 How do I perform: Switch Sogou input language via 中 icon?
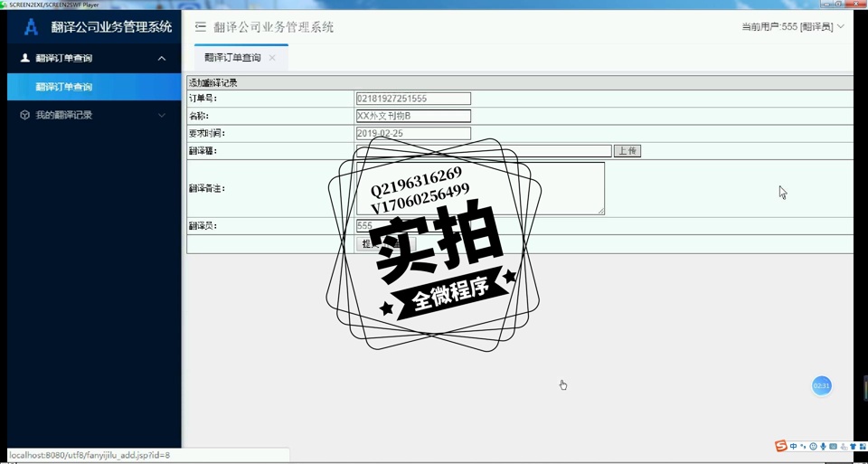(793, 446)
